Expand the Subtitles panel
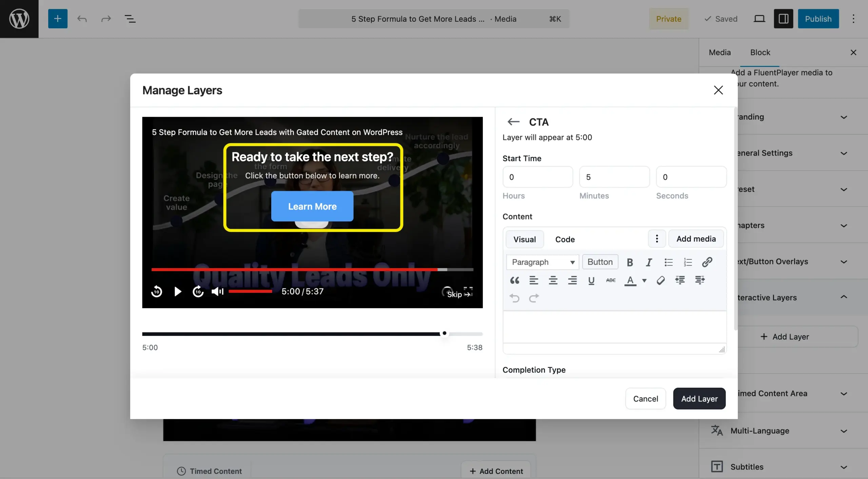The width and height of the screenshot is (868, 479). [x=784, y=466]
